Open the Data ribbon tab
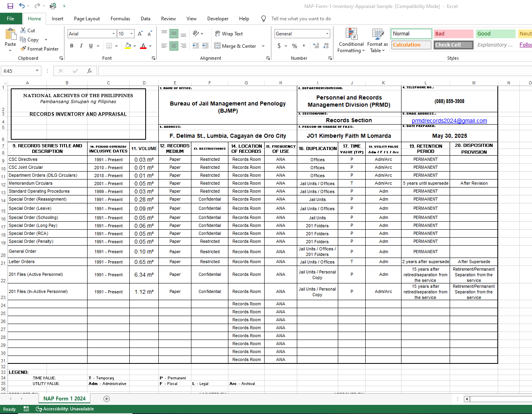 point(146,19)
